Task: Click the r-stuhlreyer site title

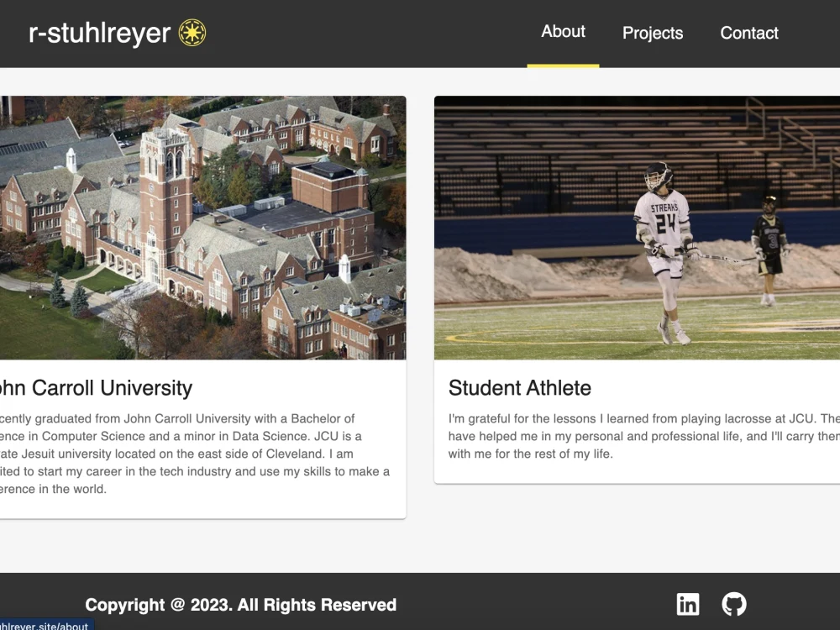Action: 100,33
